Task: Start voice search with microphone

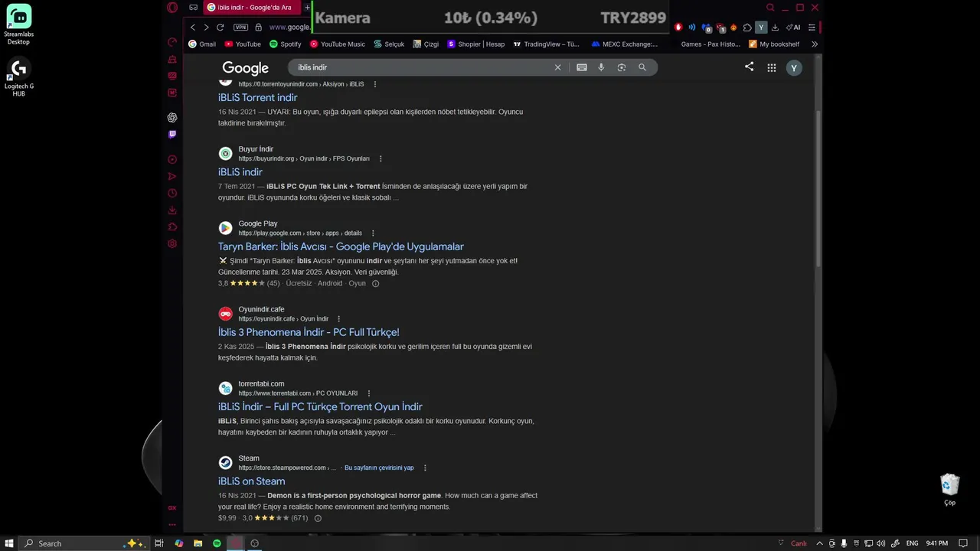Action: [x=601, y=67]
